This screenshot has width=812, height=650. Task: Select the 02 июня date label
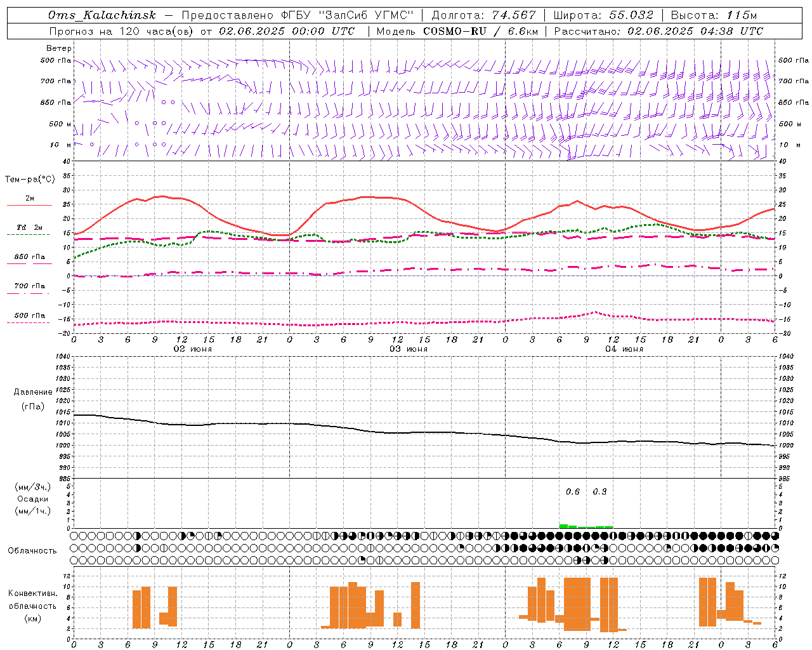(193, 349)
